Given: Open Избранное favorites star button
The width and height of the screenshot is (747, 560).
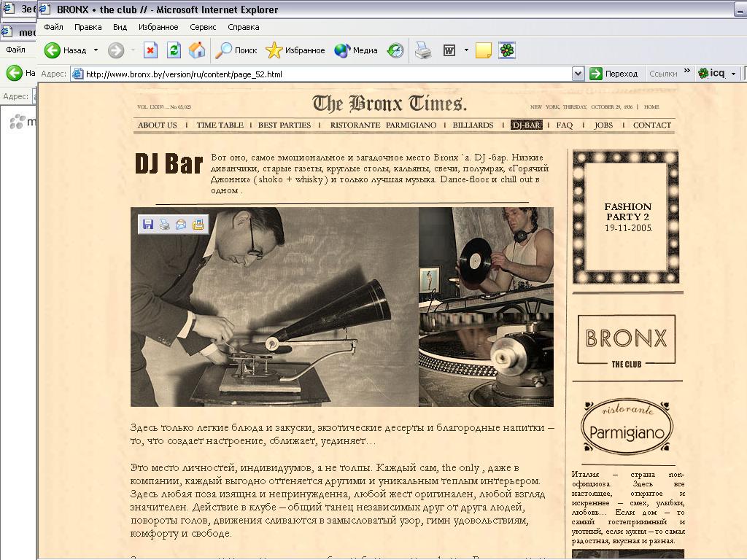Looking at the screenshot, I should 295,50.
